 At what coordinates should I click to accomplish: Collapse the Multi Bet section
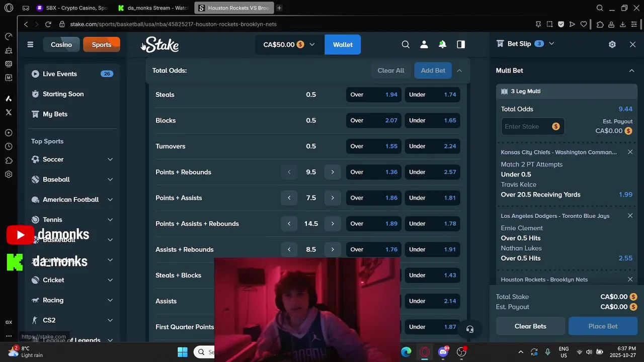tap(631, 70)
